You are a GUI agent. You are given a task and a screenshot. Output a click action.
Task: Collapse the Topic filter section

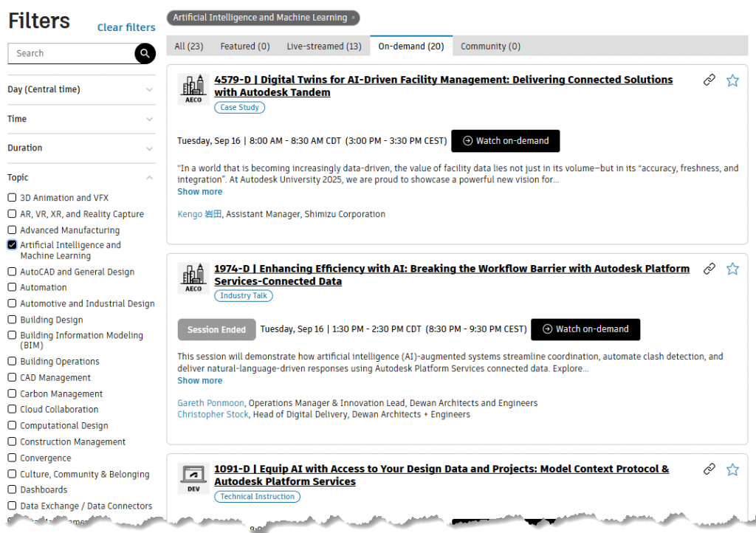81,178
